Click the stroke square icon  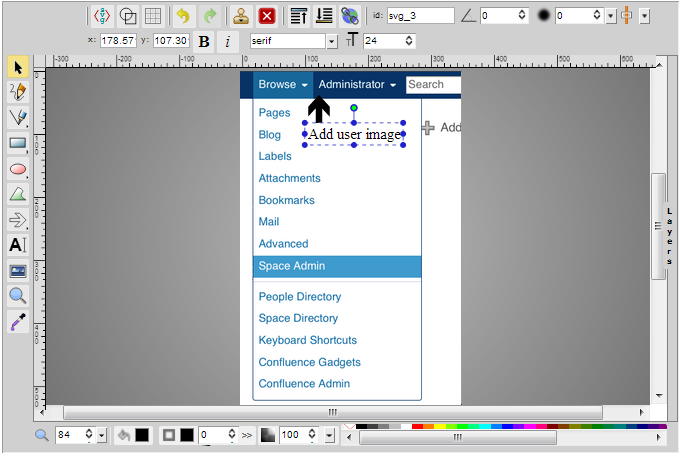tap(169, 435)
